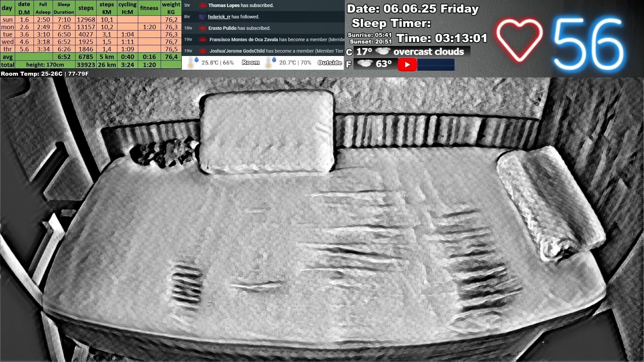Click the 'Outside' sensor label
The width and height of the screenshot is (644, 362).
330,63
